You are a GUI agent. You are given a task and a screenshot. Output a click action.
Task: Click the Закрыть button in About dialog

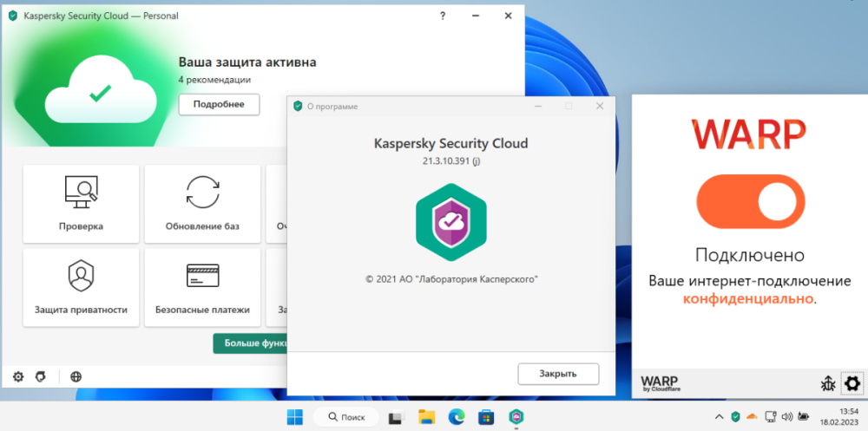coord(558,374)
